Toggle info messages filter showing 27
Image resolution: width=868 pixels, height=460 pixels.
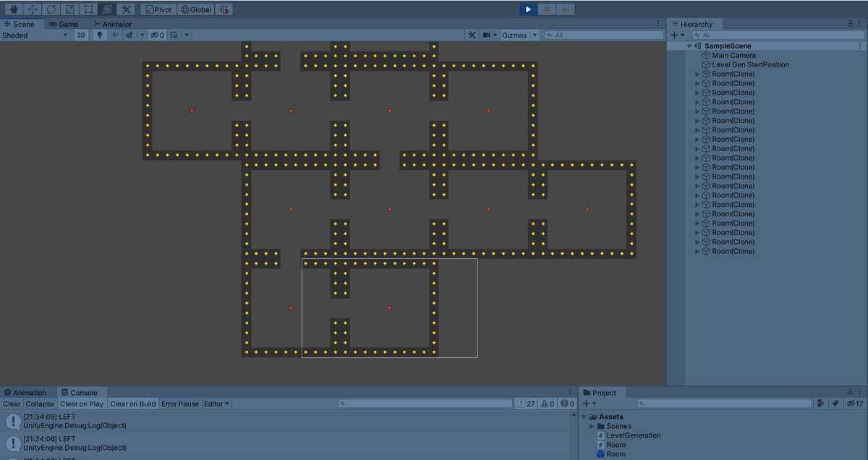click(526, 404)
